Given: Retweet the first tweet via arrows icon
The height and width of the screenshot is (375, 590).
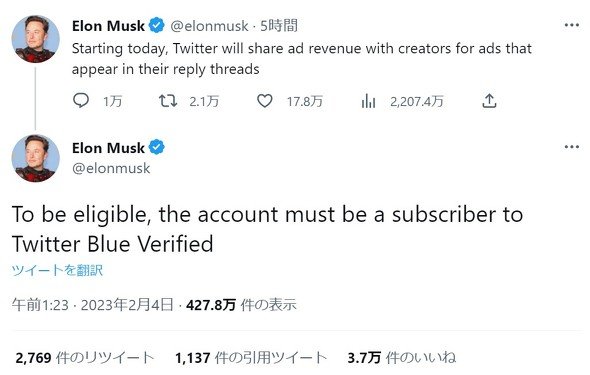Looking at the screenshot, I should point(167,101).
